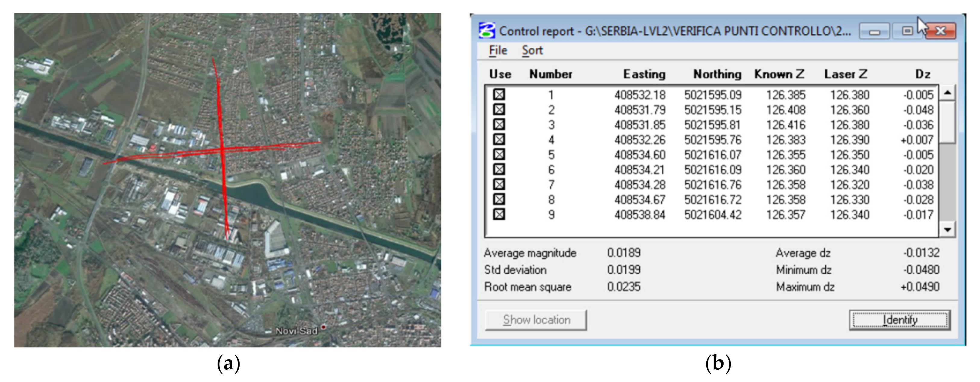
Task: Click the scroll up arrow of the points list
Action: 947,93
